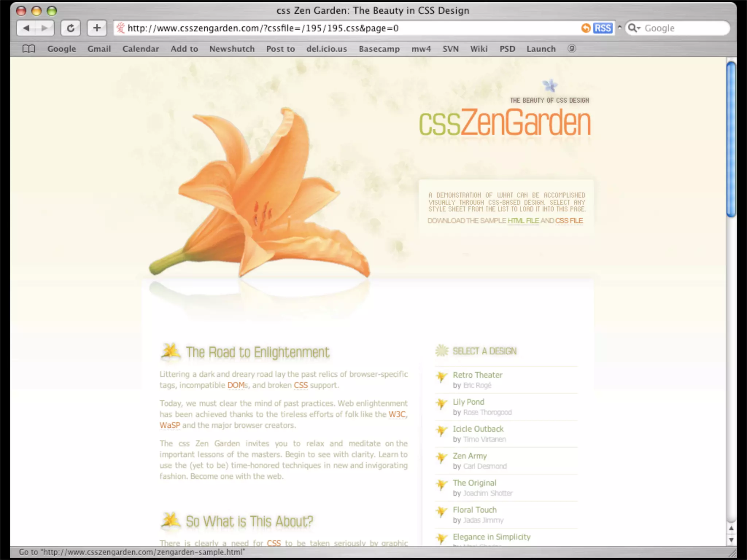Viewport: 747px width, 560px height.
Task: Open the CSS FILE download link
Action: pyautogui.click(x=569, y=221)
